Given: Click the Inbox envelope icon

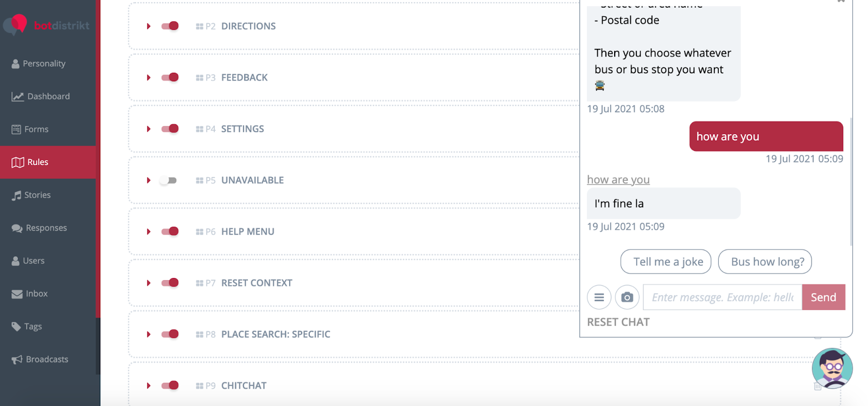Looking at the screenshot, I should (17, 294).
